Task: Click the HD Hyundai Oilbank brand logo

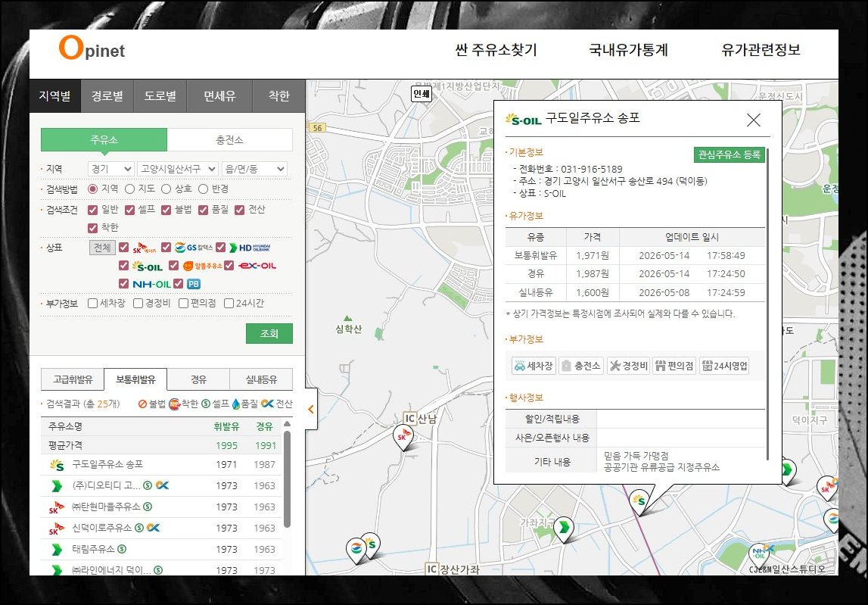Action: click(250, 247)
